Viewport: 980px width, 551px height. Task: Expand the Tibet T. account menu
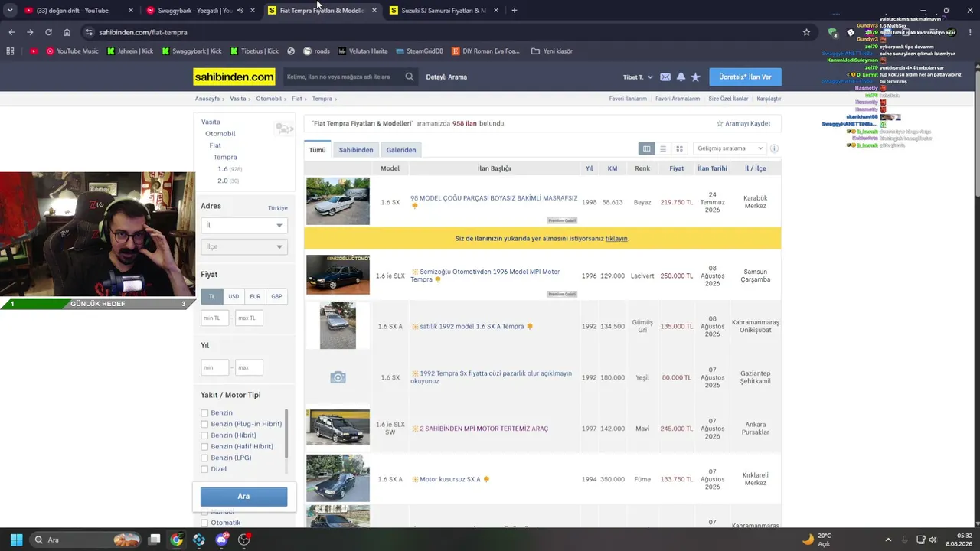click(638, 77)
